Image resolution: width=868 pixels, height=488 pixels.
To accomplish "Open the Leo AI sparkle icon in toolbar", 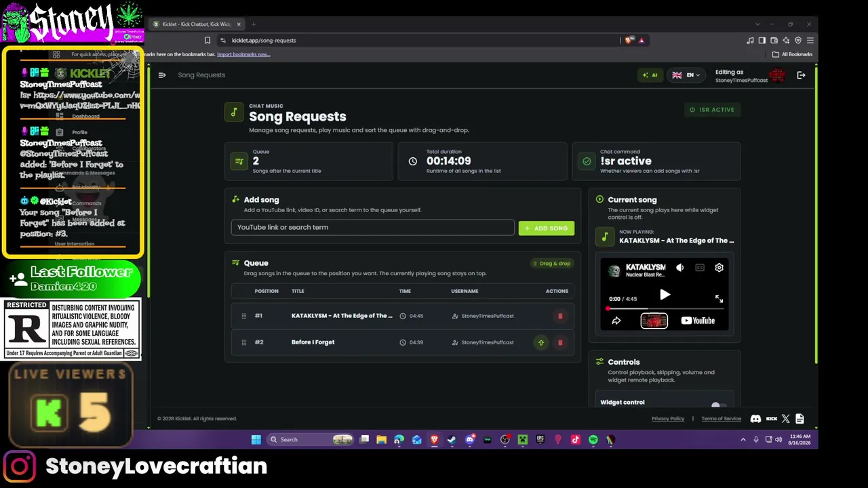I will 786,41.
